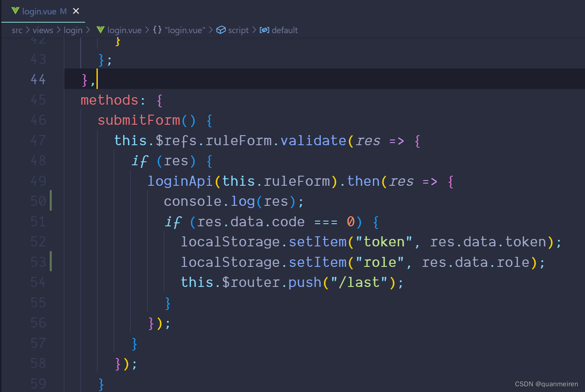585x392 pixels.
Task: Click 'setItem' on line 52
Action: coord(317,242)
